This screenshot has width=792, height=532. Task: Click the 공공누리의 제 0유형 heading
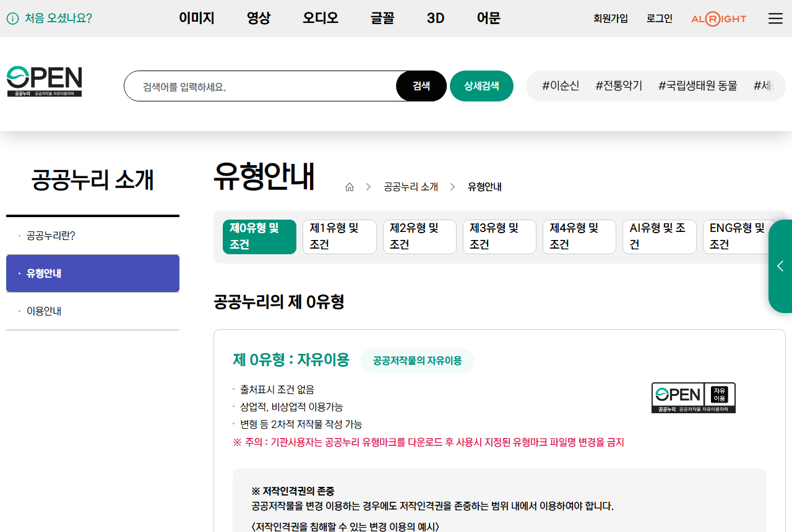(x=279, y=302)
